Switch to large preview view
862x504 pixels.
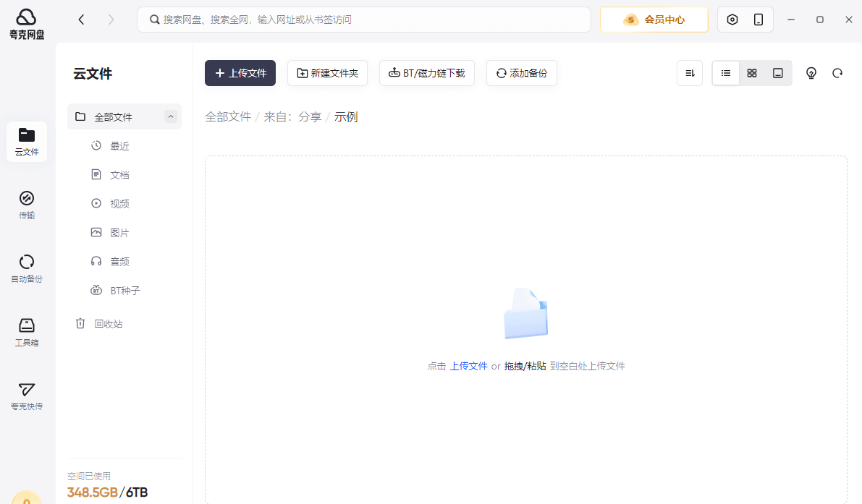tap(777, 72)
